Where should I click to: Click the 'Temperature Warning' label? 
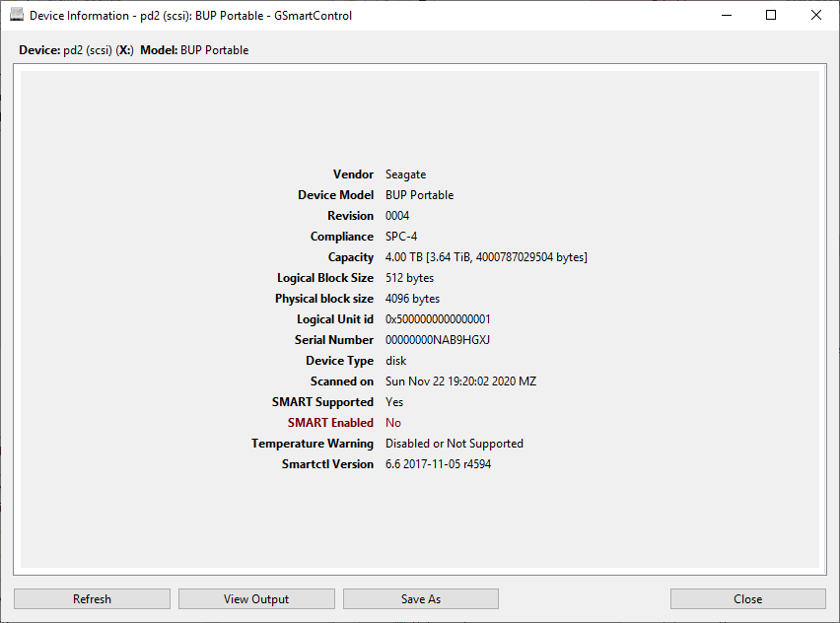tap(313, 444)
